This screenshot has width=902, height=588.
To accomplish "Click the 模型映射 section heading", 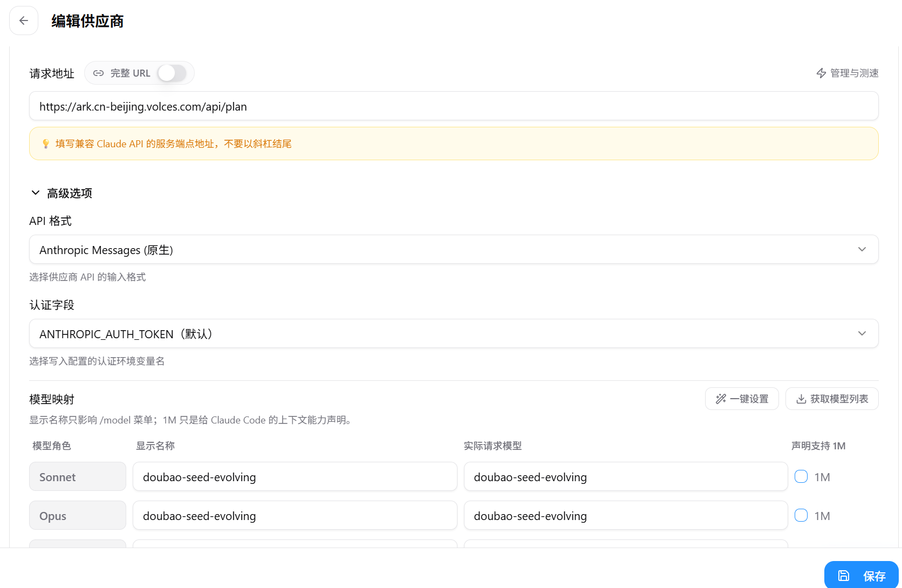I will pyautogui.click(x=52, y=399).
